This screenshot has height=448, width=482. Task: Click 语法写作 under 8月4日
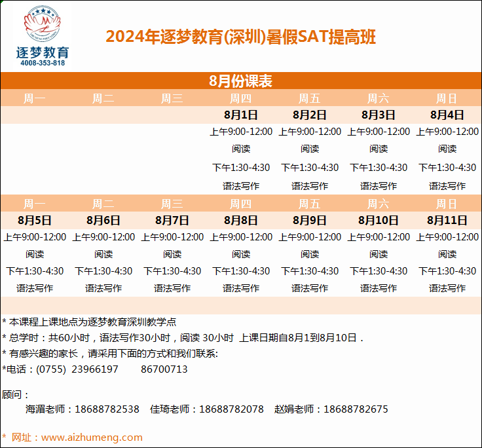click(x=447, y=186)
